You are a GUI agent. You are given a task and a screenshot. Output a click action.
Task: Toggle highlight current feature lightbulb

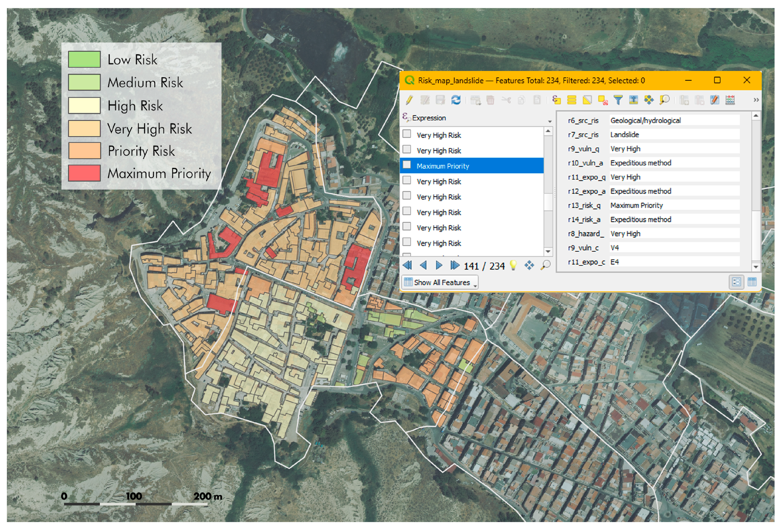[x=513, y=265]
